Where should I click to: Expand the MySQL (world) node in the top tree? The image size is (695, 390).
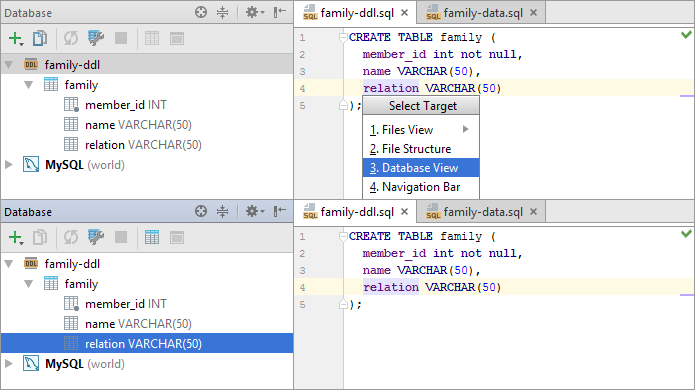(x=8, y=165)
